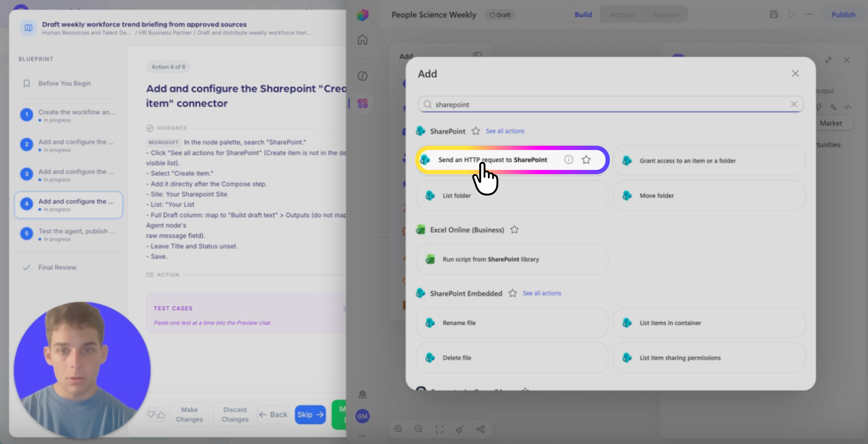Select the Delete file action

click(x=512, y=358)
